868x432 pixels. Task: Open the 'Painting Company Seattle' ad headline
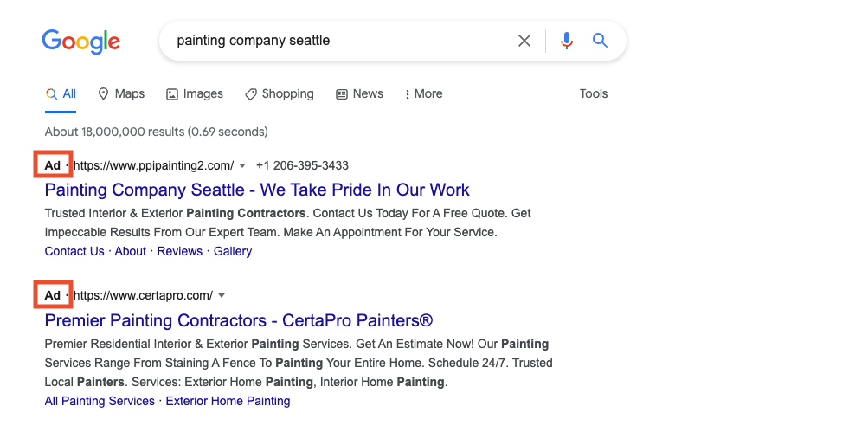(x=257, y=190)
